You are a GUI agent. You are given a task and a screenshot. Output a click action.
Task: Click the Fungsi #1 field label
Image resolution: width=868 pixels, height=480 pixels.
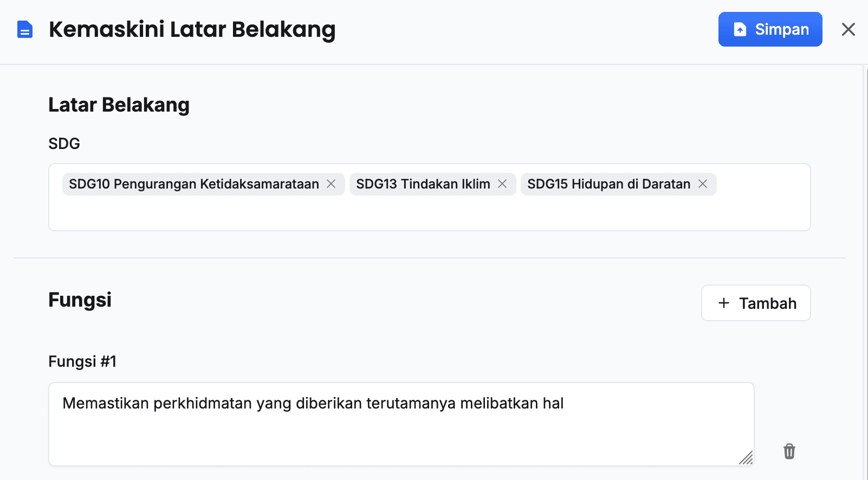coord(82,361)
